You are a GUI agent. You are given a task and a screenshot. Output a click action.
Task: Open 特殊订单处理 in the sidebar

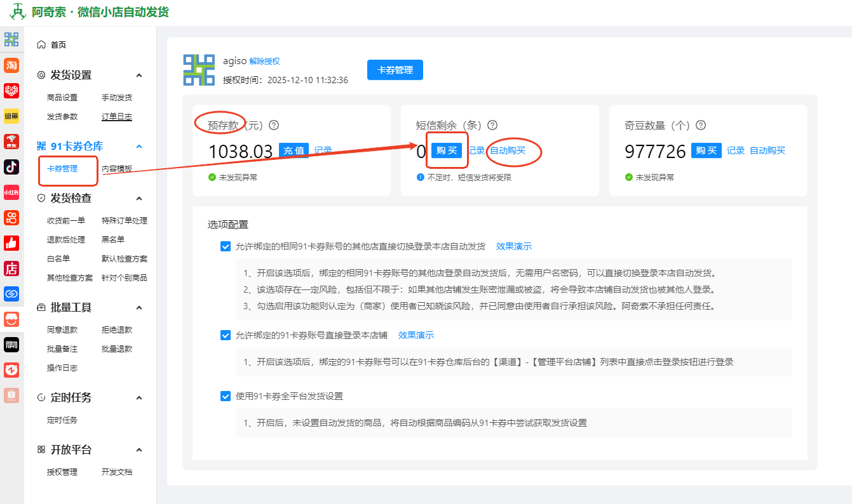point(125,221)
